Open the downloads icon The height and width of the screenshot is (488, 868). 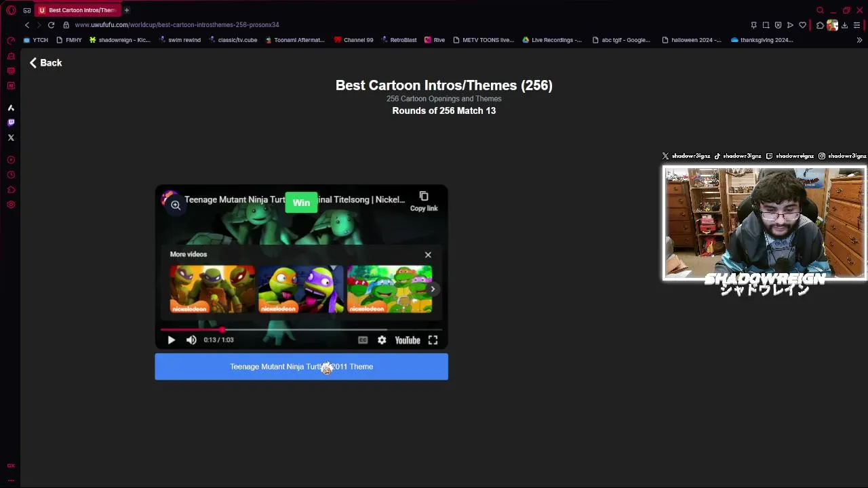point(844,25)
